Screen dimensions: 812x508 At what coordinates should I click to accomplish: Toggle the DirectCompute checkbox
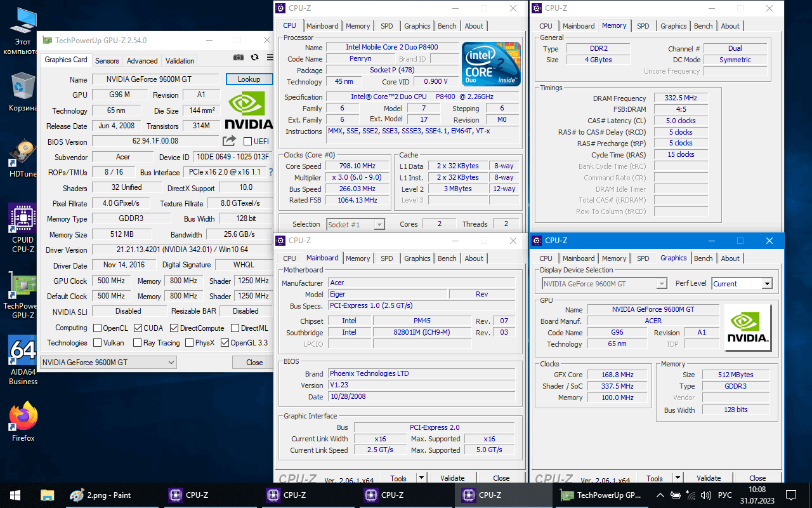point(174,328)
